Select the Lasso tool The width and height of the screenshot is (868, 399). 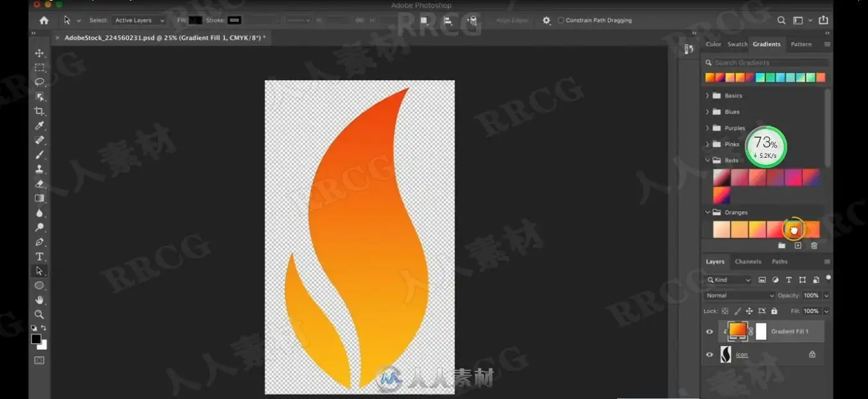pos(40,82)
